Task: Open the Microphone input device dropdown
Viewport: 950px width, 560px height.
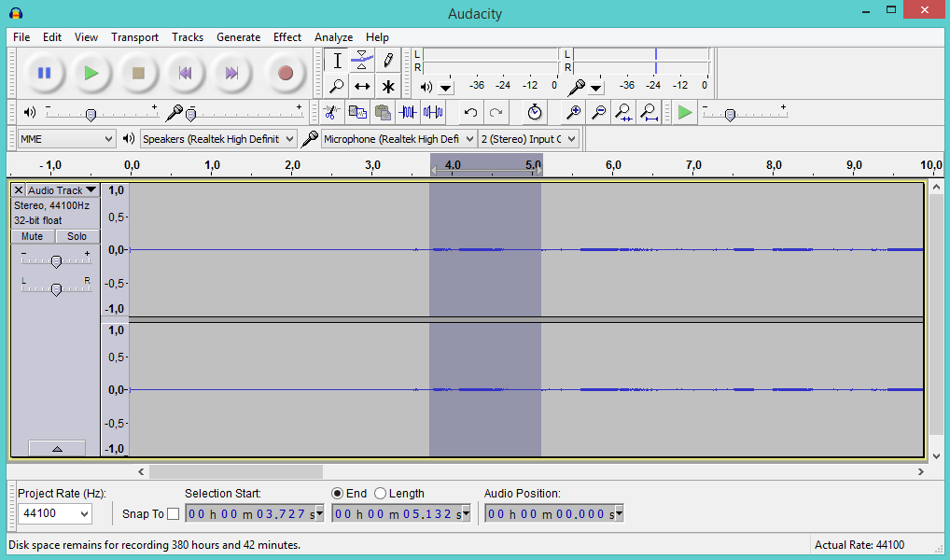Action: click(398, 139)
